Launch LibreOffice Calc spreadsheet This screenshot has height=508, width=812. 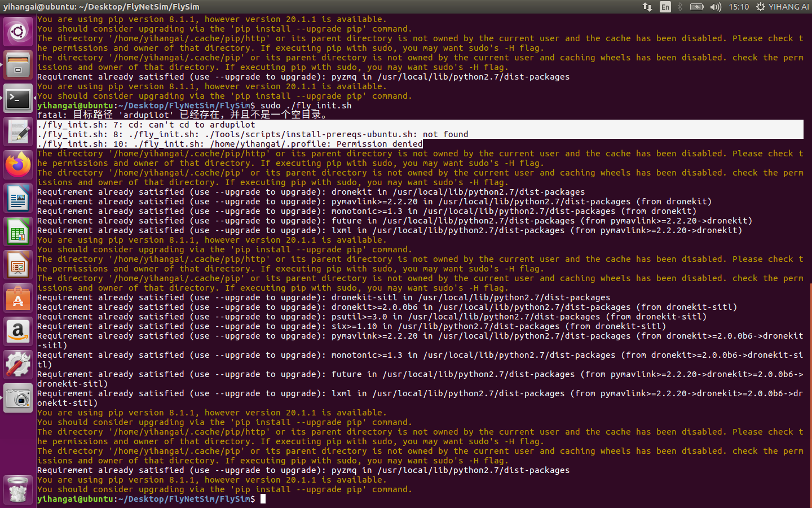point(18,232)
